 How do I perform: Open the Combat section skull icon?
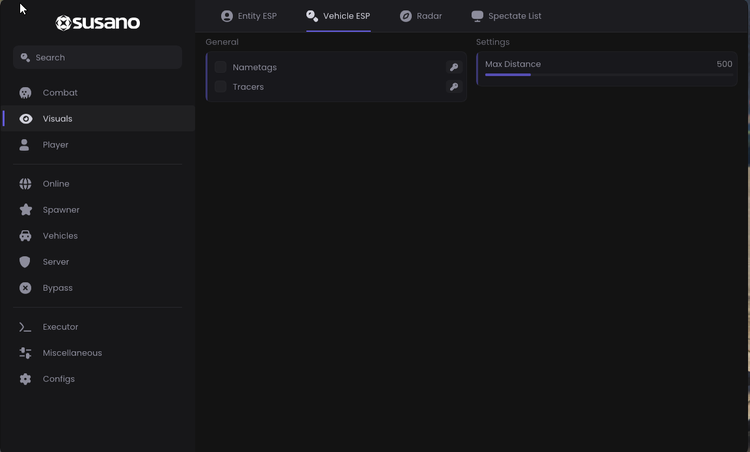point(25,93)
